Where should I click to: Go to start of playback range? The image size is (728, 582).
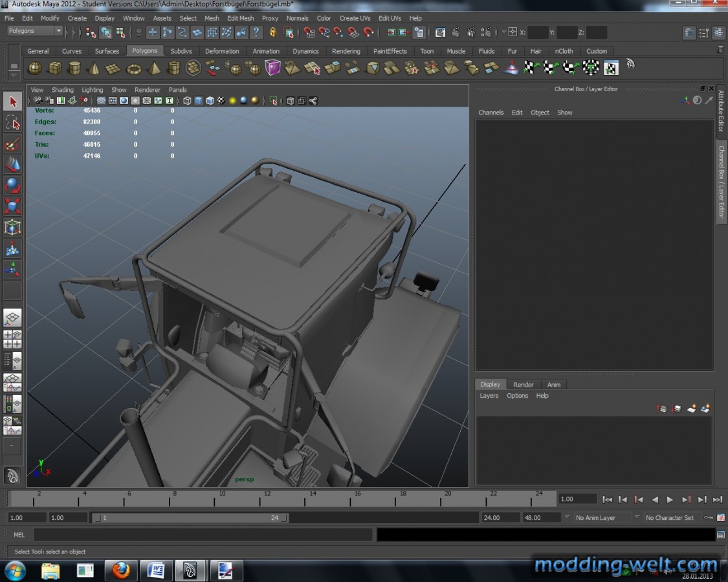[x=607, y=499]
